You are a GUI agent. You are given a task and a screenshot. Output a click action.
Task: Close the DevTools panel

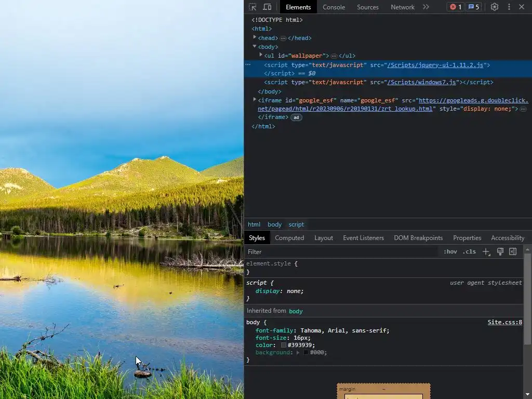(522, 7)
